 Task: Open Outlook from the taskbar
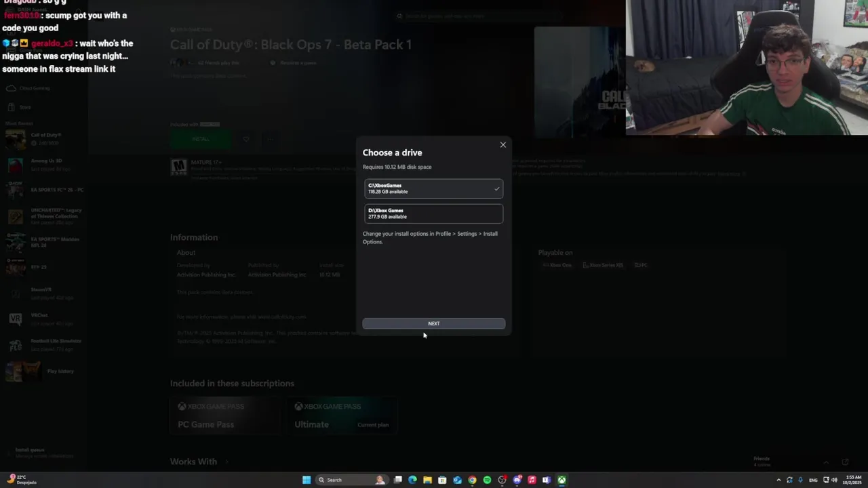click(x=457, y=480)
